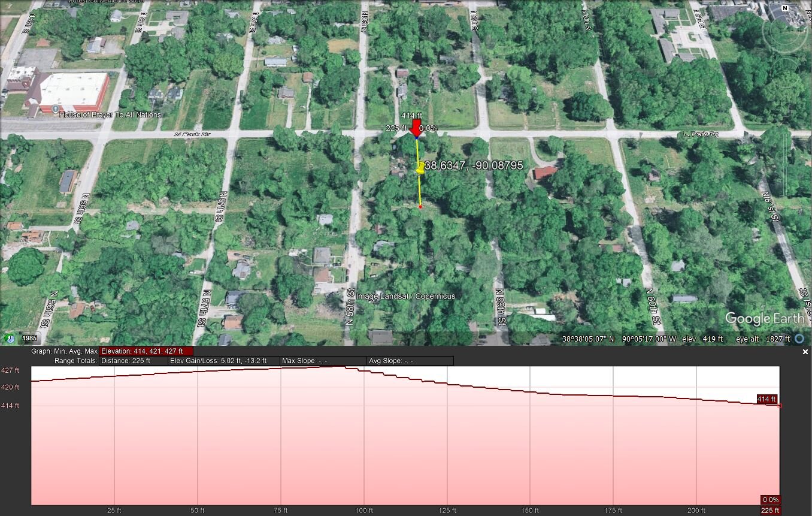Select the Max Slope metric box

pos(323,361)
